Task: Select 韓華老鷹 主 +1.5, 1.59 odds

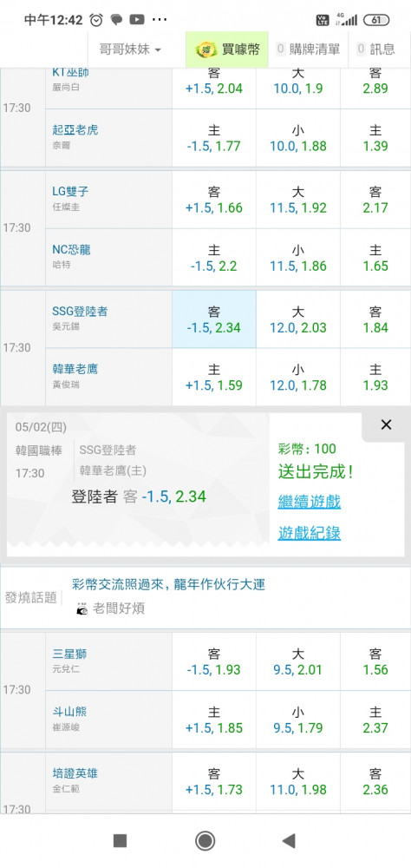Action: pos(214,377)
